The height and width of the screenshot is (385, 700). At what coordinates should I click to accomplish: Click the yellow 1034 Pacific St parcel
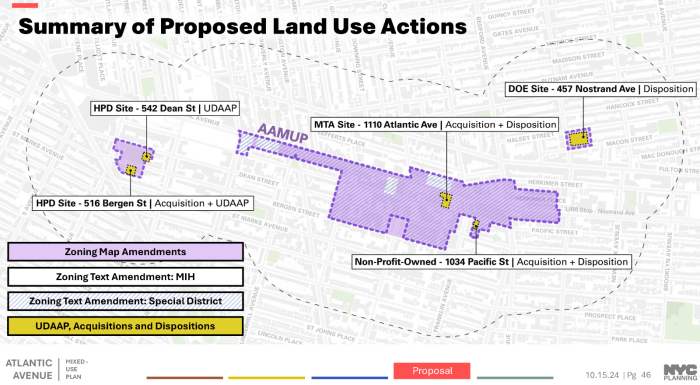476,224
